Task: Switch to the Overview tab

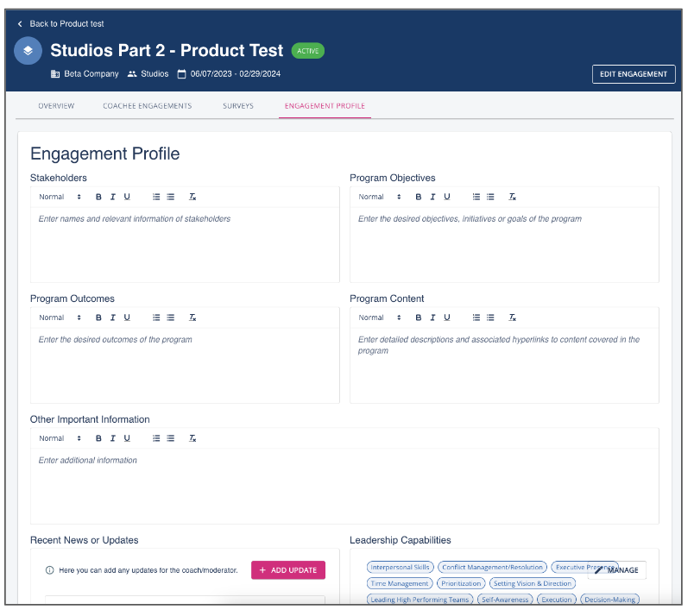Action: coord(56,106)
